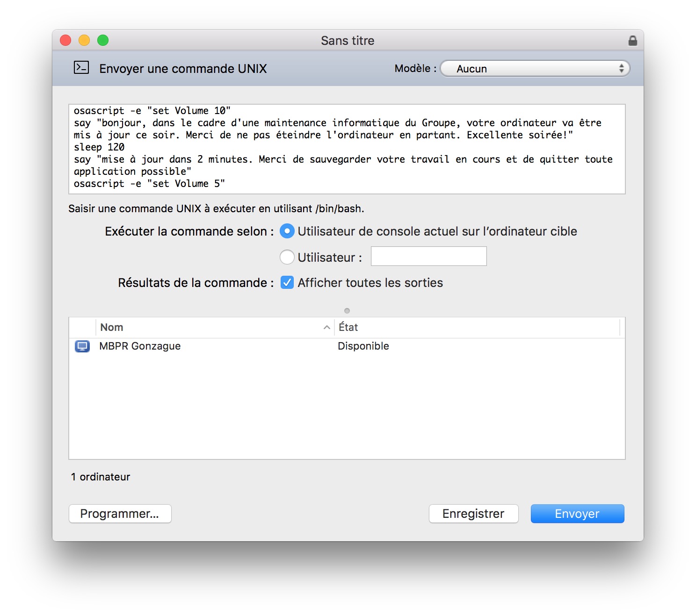The image size is (696, 616).
Task: Click the split pane divider handle dot
Action: [x=347, y=311]
